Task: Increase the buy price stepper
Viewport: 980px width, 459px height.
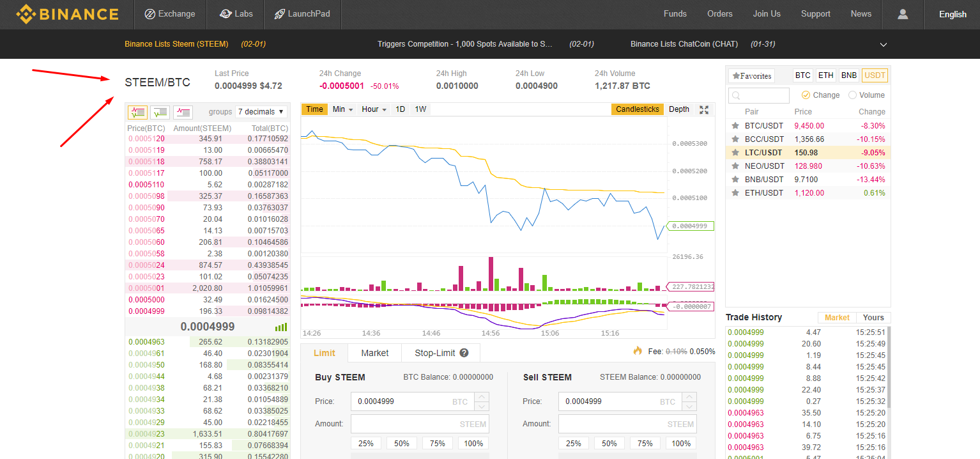Action: click(x=482, y=397)
